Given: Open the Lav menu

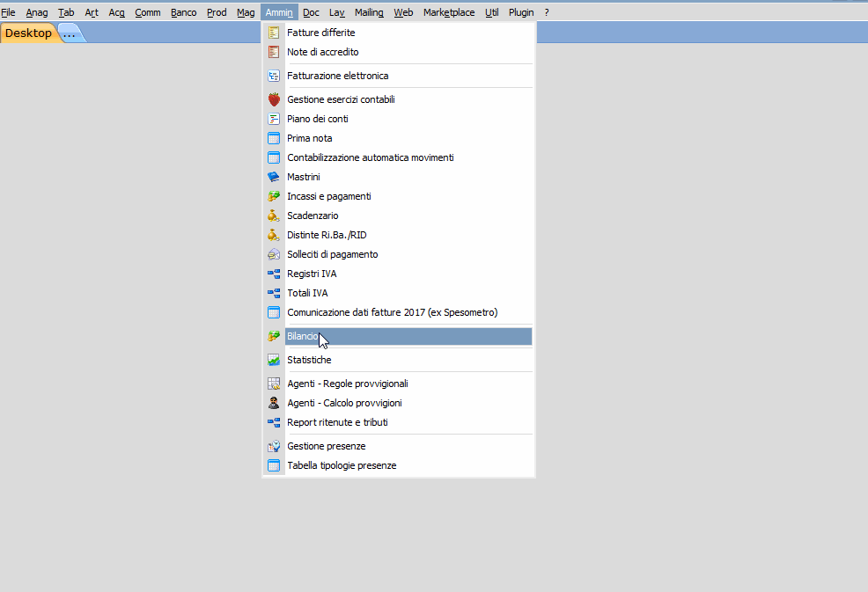Looking at the screenshot, I should [x=336, y=12].
